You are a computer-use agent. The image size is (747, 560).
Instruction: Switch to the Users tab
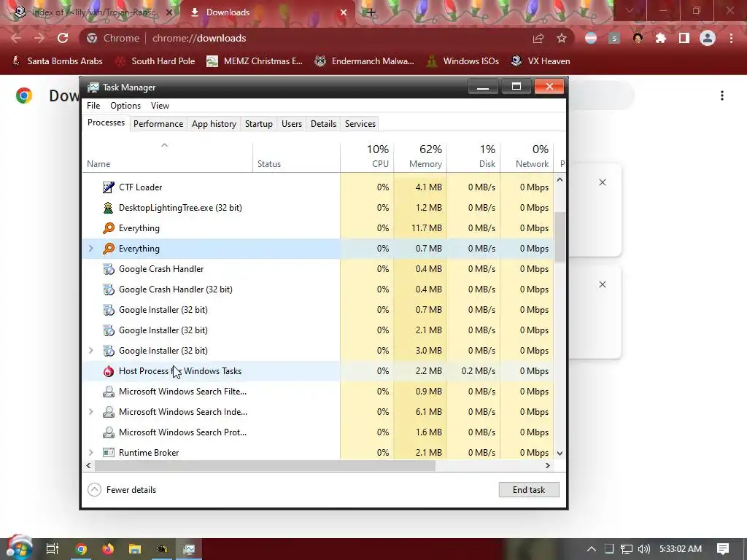click(292, 124)
